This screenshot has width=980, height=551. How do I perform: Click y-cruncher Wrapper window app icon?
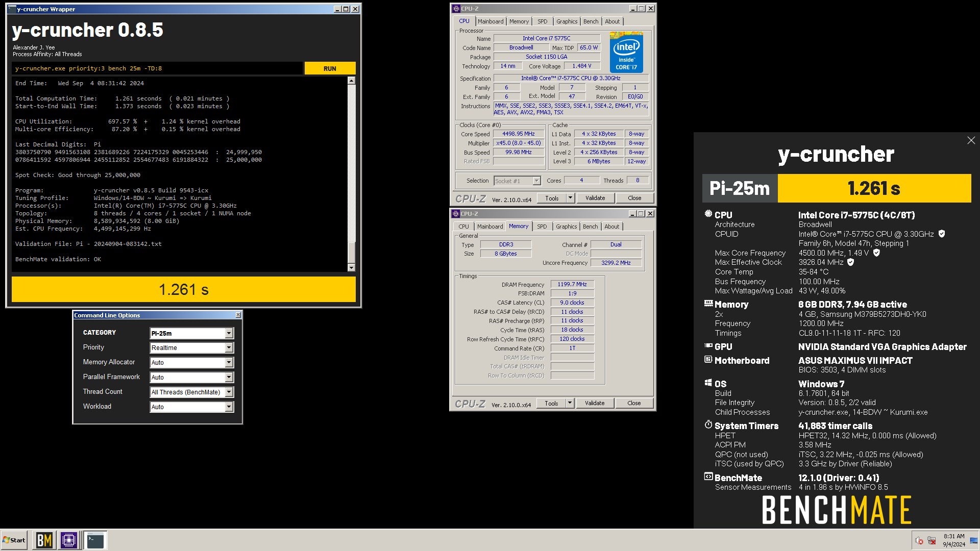click(12, 9)
